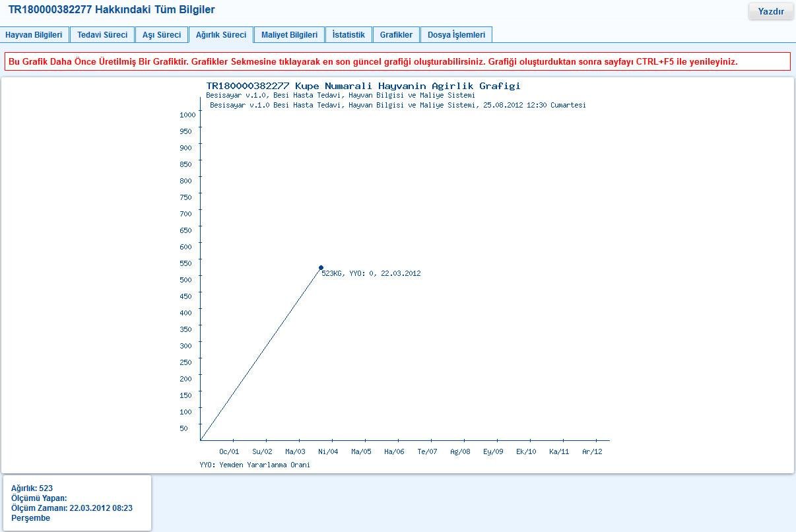Switch to the Hayvan Bilgileri tab

(35, 34)
